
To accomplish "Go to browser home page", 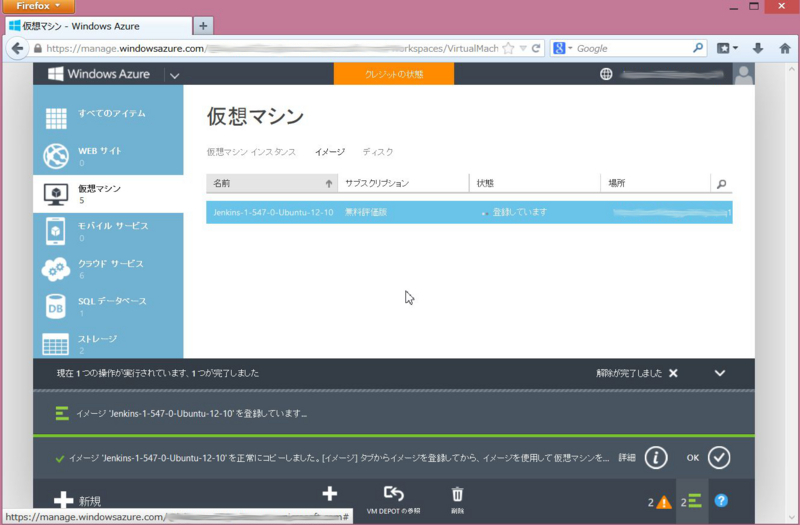I will 785,48.
